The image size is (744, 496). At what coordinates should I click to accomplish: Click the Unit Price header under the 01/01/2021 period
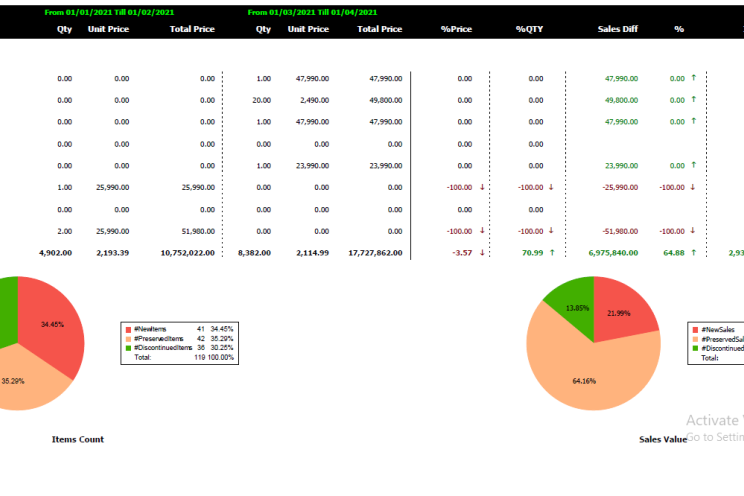pos(108,29)
